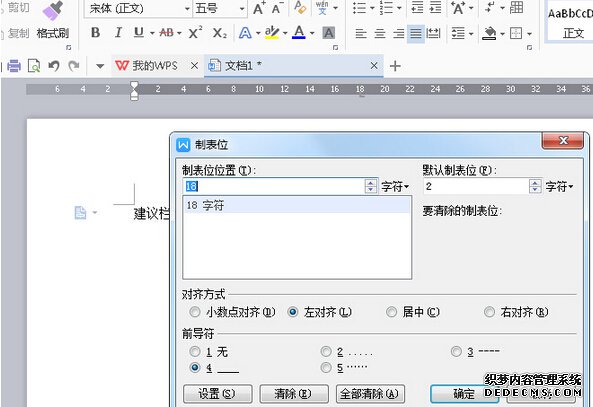The width and height of the screenshot is (593, 407).
Task: Click the 设置(S) button
Action: pos(217,394)
